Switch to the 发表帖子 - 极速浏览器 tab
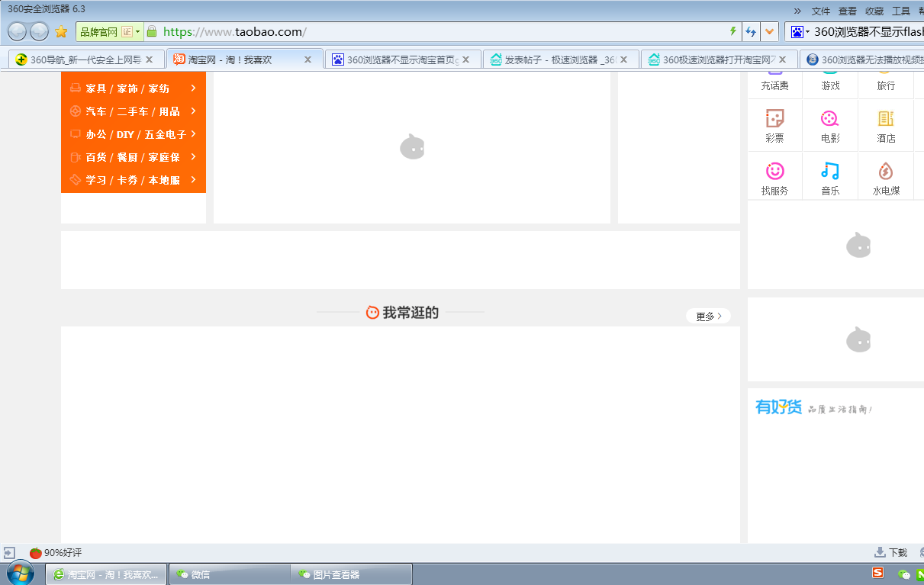The width and height of the screenshot is (924, 585). pos(560,59)
